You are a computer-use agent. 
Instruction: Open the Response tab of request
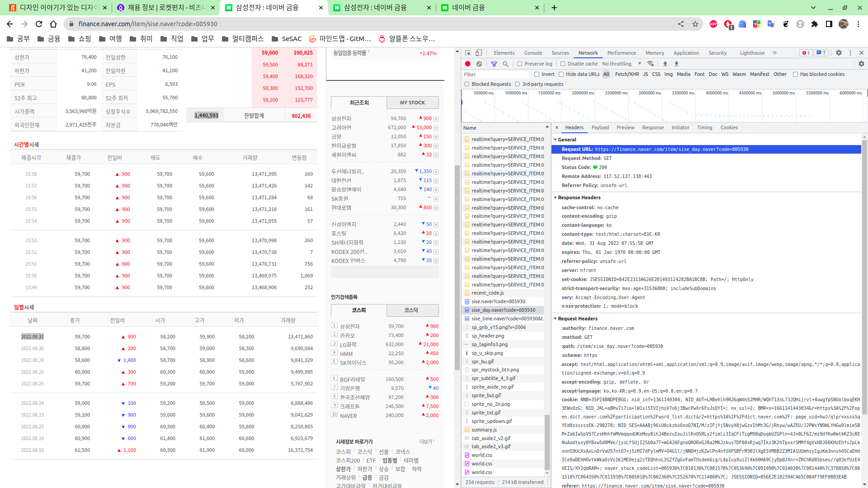point(653,127)
